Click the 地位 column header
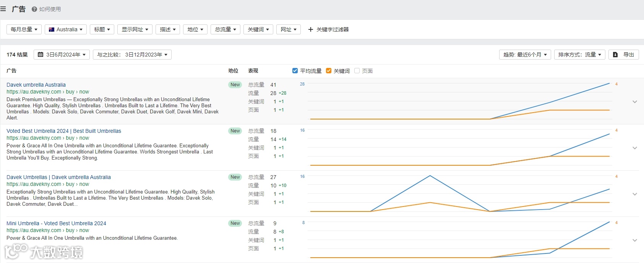Image resolution: width=644 pixels, height=263 pixels. [x=233, y=71]
